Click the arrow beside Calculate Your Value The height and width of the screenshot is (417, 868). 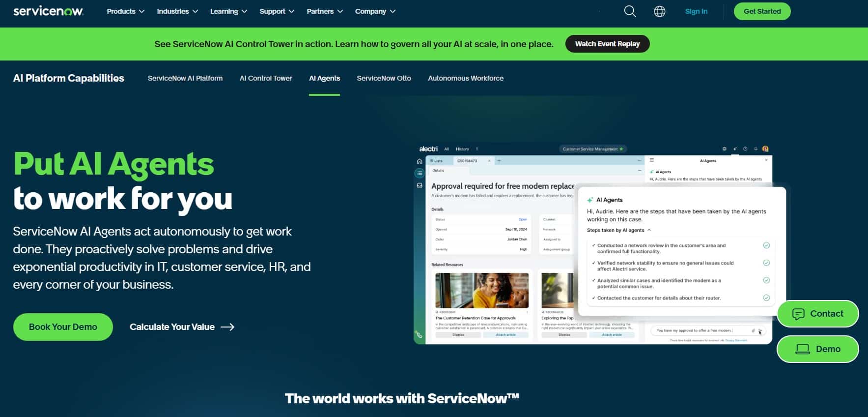click(x=227, y=327)
